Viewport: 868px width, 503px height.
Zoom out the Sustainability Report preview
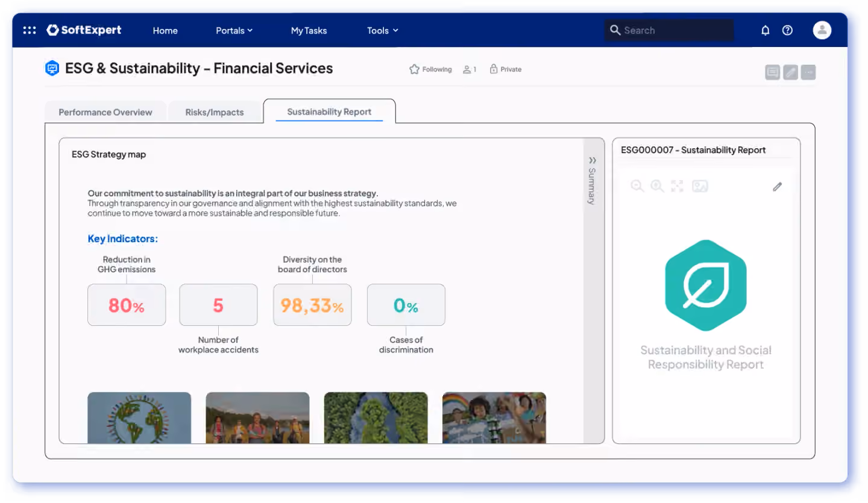(x=637, y=186)
